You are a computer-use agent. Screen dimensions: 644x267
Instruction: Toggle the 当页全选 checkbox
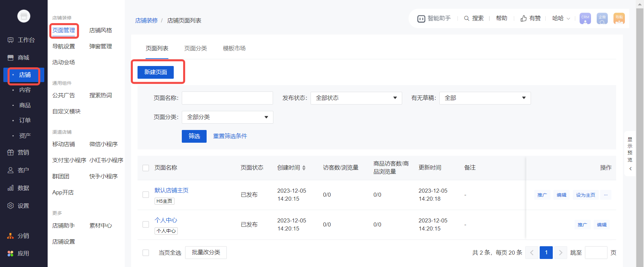click(146, 253)
